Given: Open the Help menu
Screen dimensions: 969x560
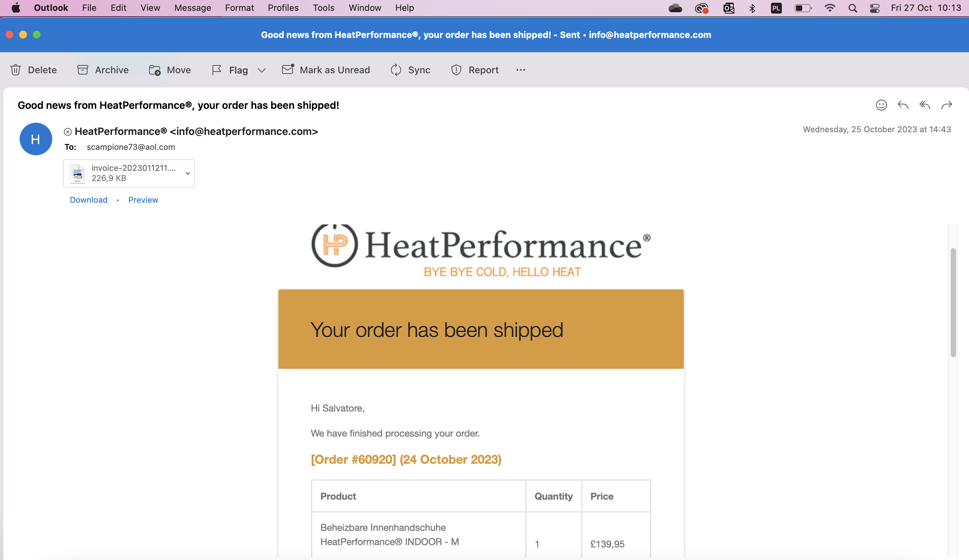Looking at the screenshot, I should tap(404, 8).
